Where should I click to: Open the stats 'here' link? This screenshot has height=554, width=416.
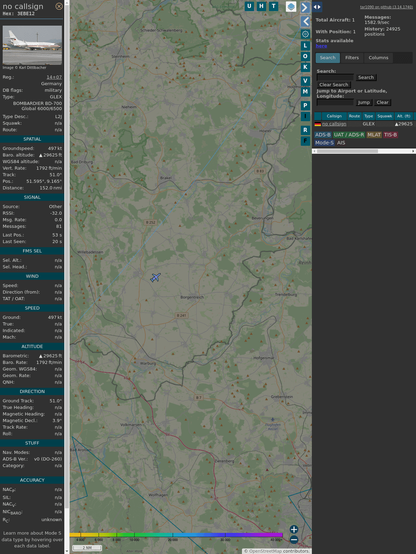click(x=321, y=46)
